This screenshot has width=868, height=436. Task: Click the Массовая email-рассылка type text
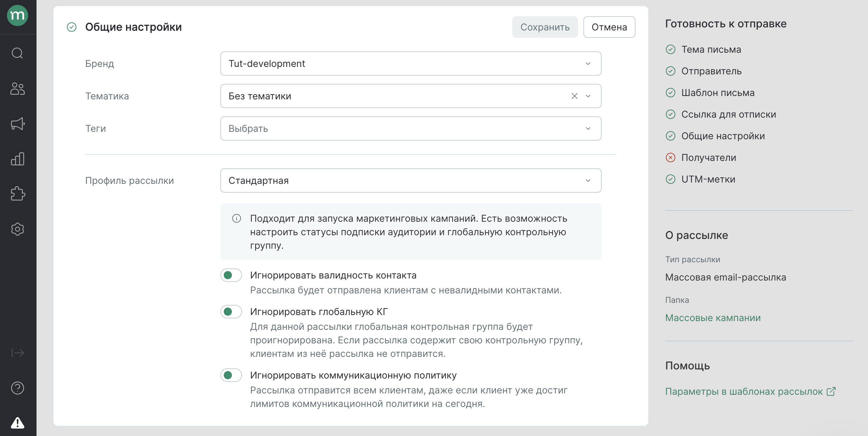click(726, 277)
